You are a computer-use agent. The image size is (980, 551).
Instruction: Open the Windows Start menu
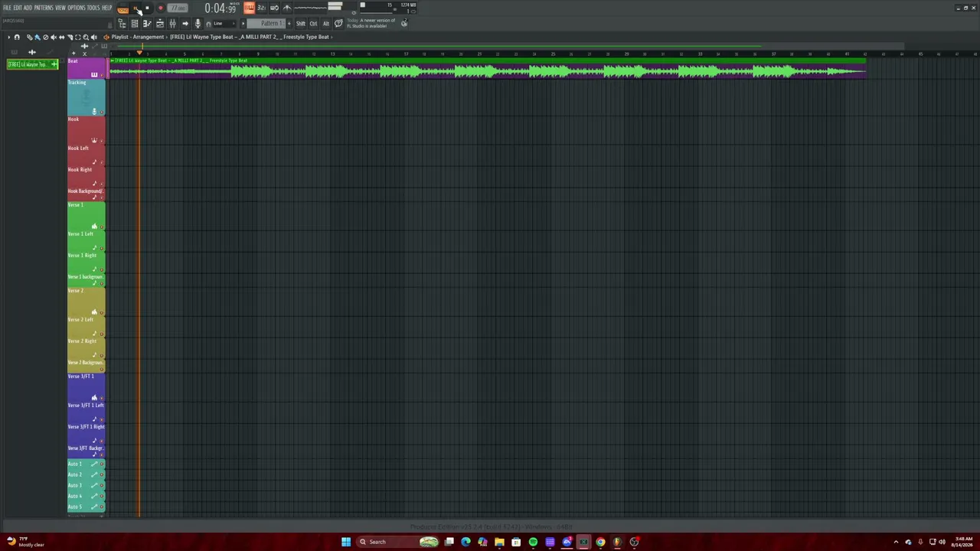[346, 542]
